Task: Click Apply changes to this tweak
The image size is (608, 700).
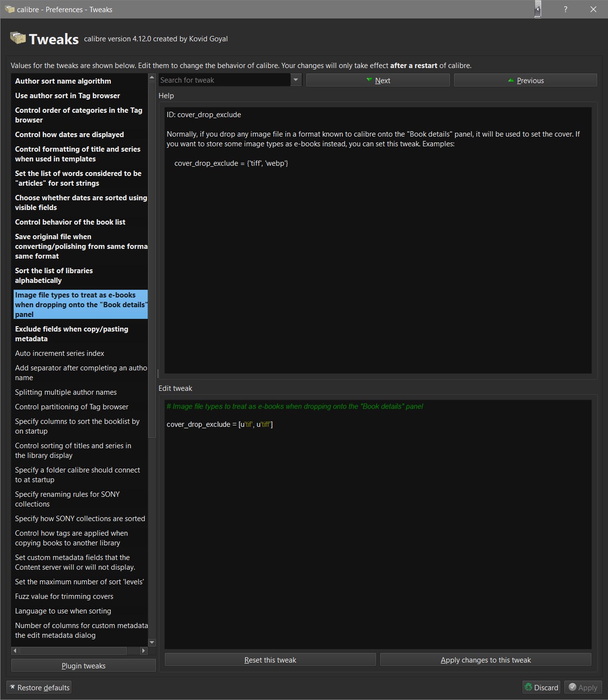Action: pyautogui.click(x=486, y=660)
